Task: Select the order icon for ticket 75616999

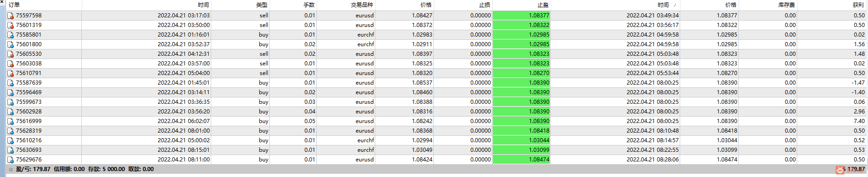Action: 11,121
